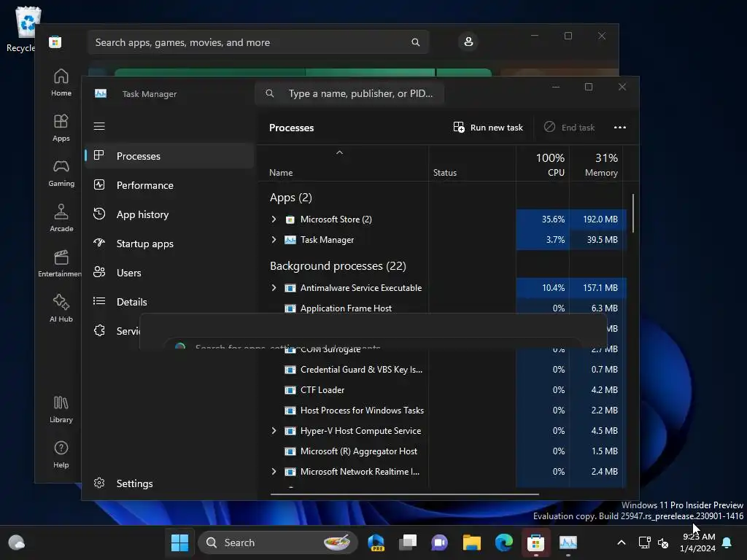Switch to the Performance tab
Viewport: 747px width, 560px height.
(169, 185)
